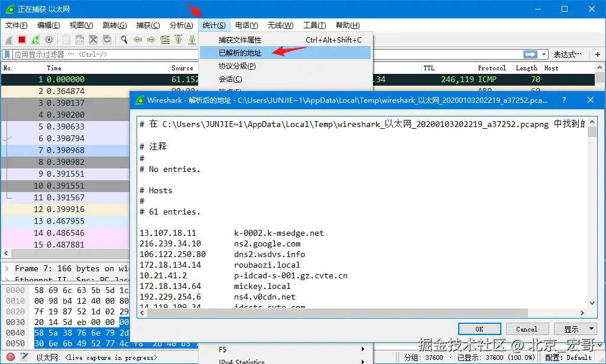Viewport: 606px width, 364px height.
Task: Go forward to next packet arrow
Action: click(151, 40)
